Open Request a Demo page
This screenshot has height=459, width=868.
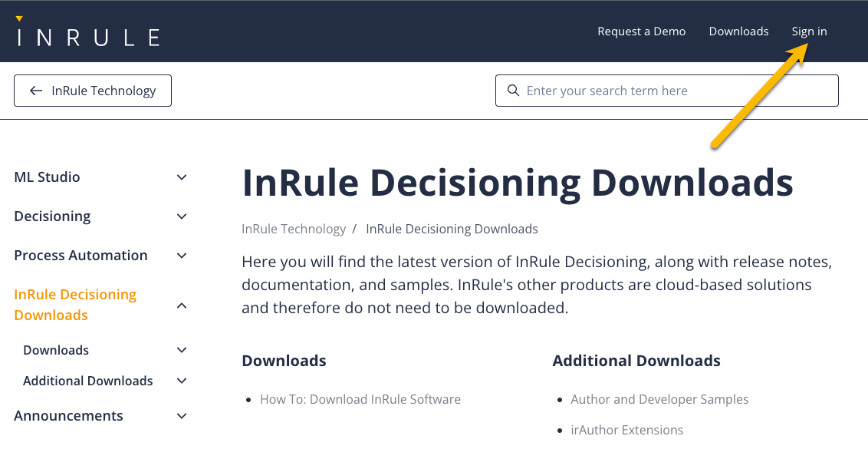pyautogui.click(x=641, y=31)
